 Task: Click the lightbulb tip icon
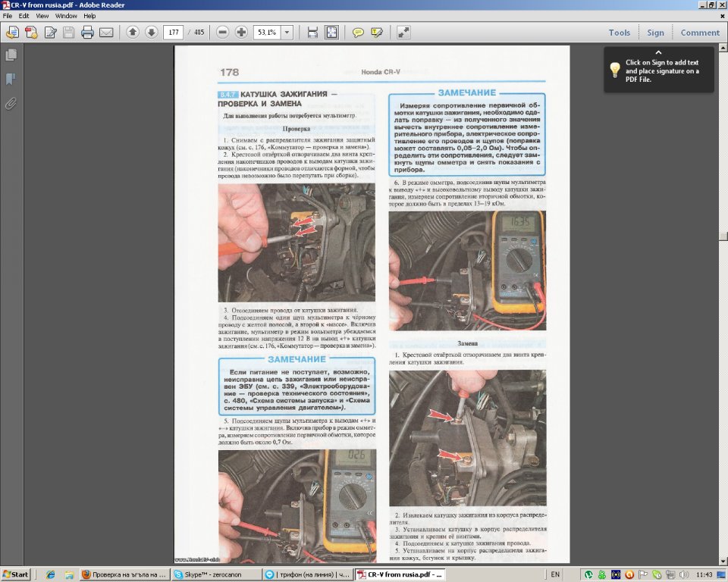[x=615, y=70]
